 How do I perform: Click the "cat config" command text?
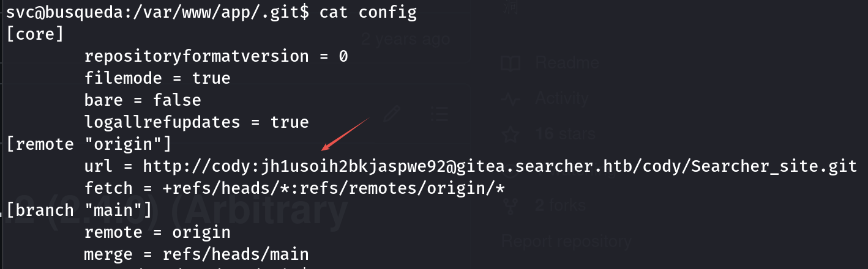(x=368, y=12)
